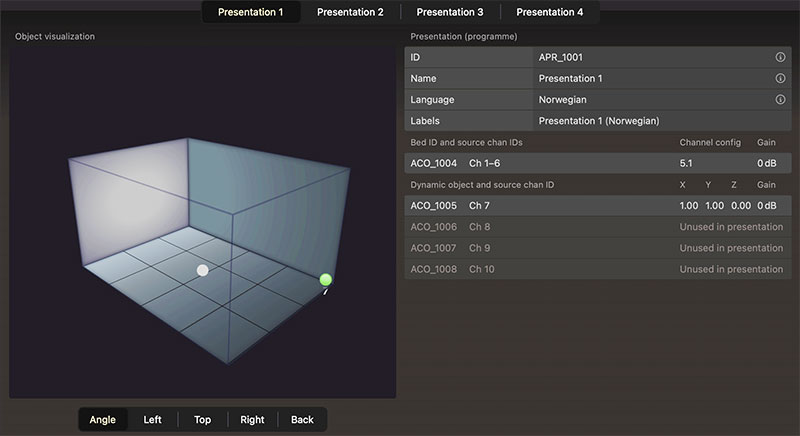The height and width of the screenshot is (436, 800).
Task: Open the Presentation 4 tab
Action: 549,12
